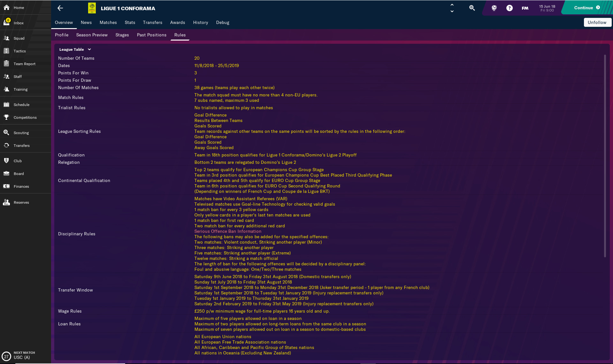View club Finances from the sidebar

[x=21, y=186]
